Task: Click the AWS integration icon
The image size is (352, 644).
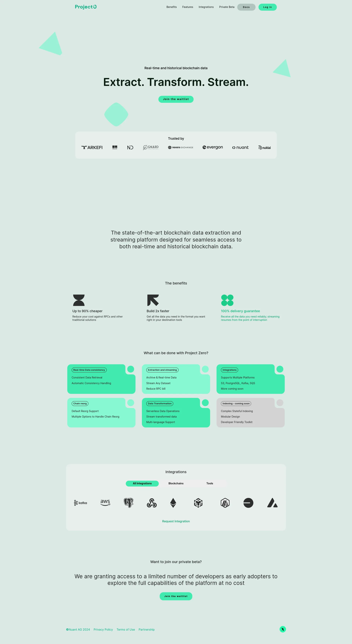Action: [x=104, y=503]
